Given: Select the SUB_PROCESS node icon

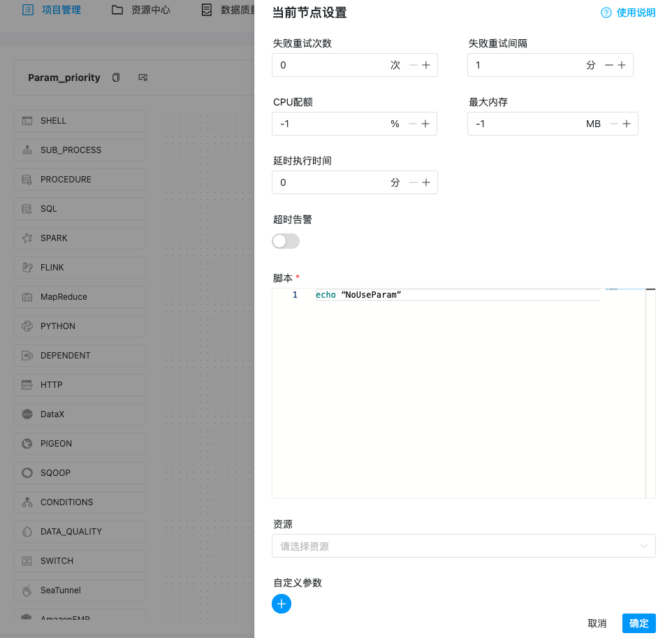Looking at the screenshot, I should 27,150.
